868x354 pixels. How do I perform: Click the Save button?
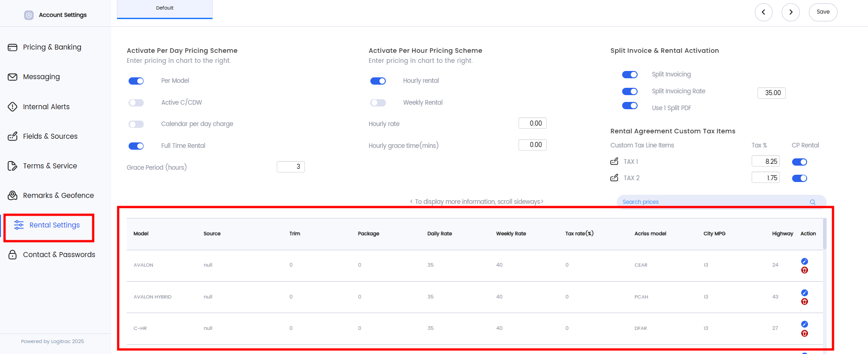pyautogui.click(x=823, y=12)
